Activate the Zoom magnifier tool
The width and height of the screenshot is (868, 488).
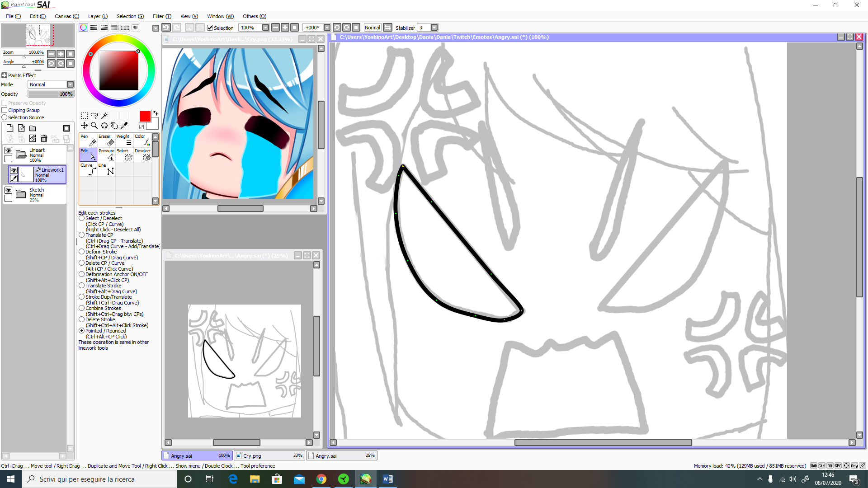click(x=94, y=126)
